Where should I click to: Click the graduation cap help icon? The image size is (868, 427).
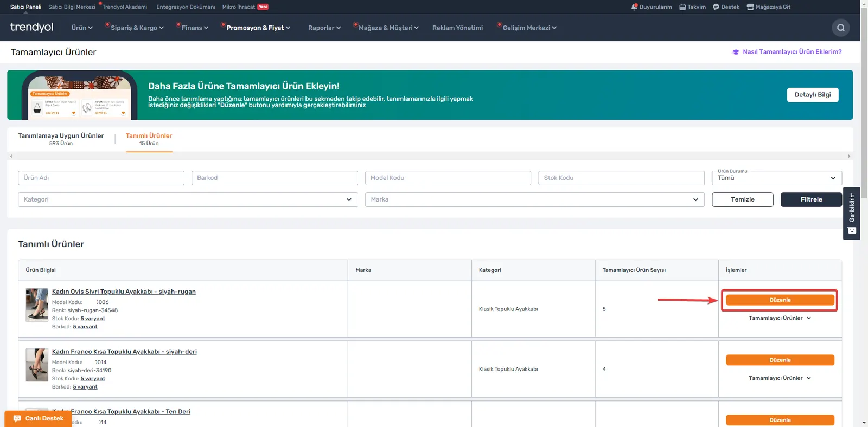pyautogui.click(x=736, y=52)
